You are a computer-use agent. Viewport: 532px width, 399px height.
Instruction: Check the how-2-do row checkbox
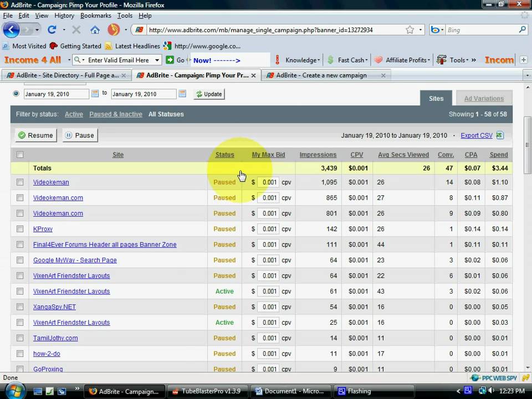(20, 354)
